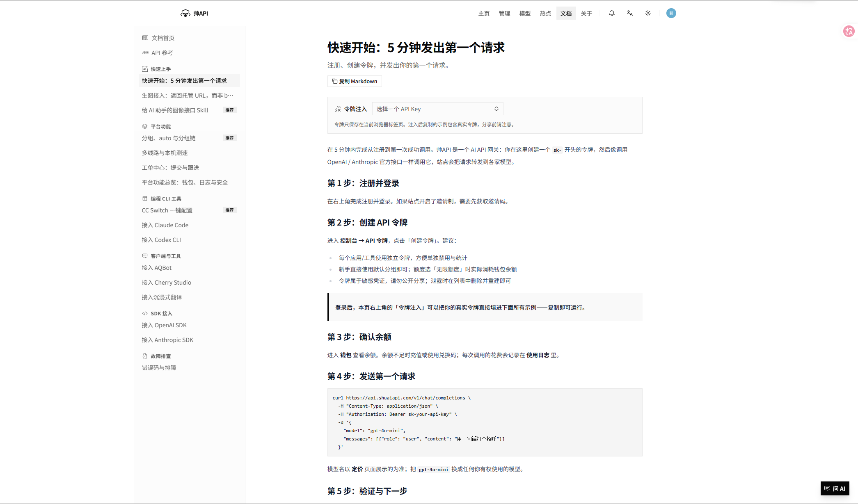
Task: Click the 编程 CLI 工具 section icon
Action: point(145,198)
